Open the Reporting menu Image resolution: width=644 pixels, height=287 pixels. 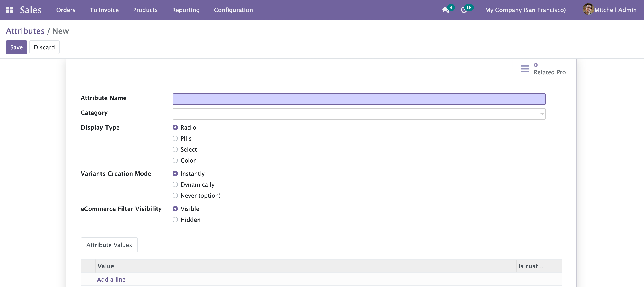186,10
